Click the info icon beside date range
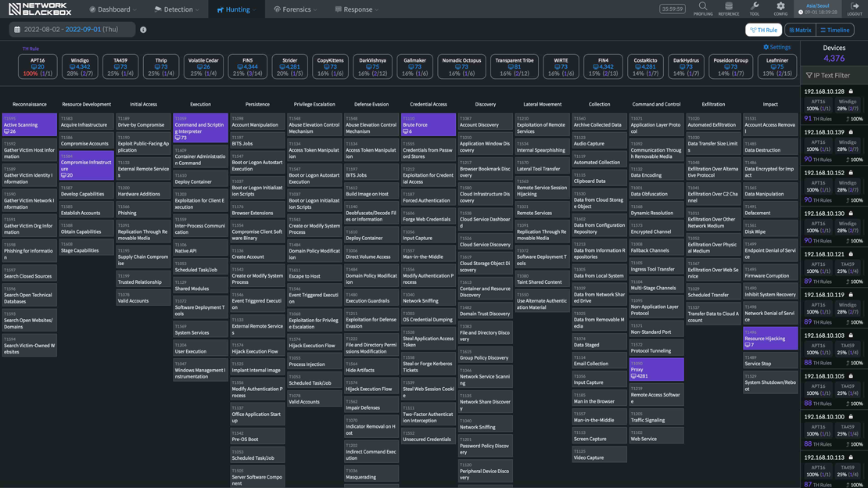The image size is (868, 488). (x=143, y=30)
